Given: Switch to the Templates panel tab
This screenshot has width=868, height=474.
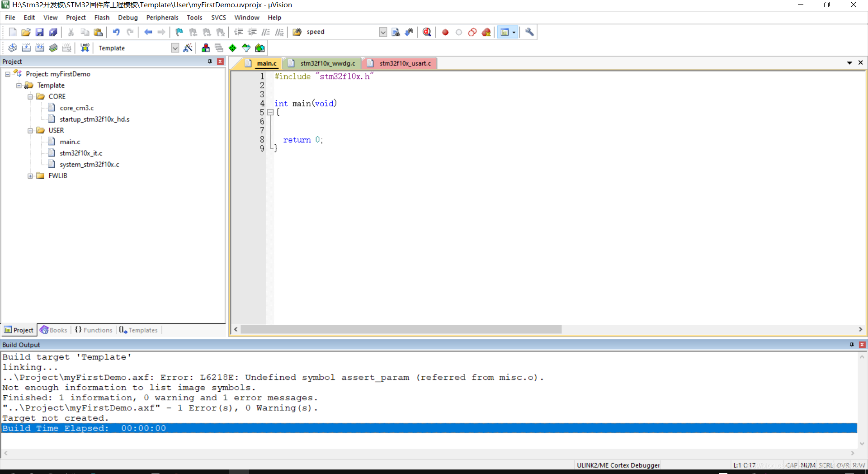Looking at the screenshot, I should [138, 330].
